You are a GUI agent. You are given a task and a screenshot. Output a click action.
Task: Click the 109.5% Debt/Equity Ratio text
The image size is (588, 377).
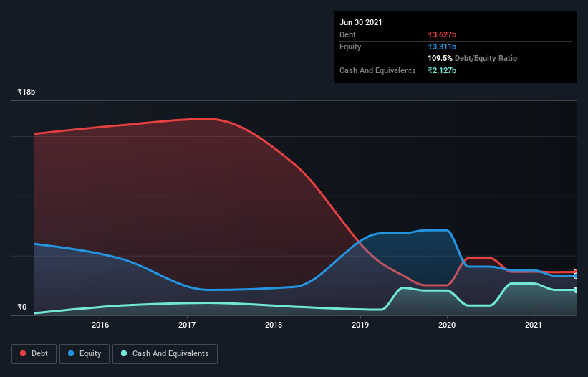pos(473,59)
